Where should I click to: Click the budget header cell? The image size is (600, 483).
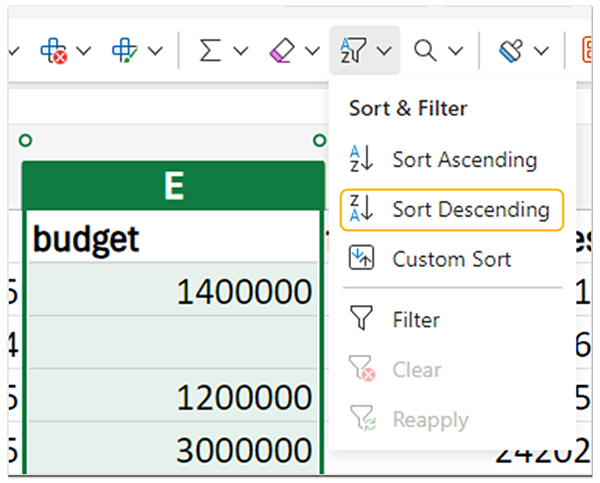tap(173, 238)
